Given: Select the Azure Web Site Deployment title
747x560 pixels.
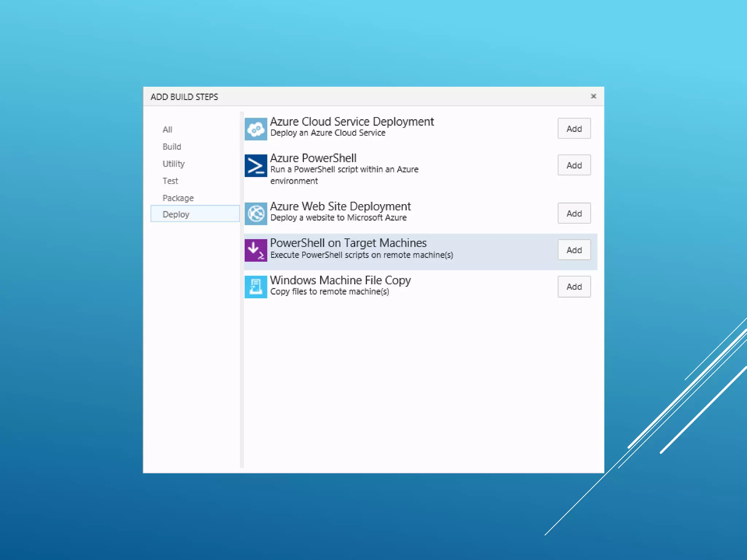Looking at the screenshot, I should (340, 206).
